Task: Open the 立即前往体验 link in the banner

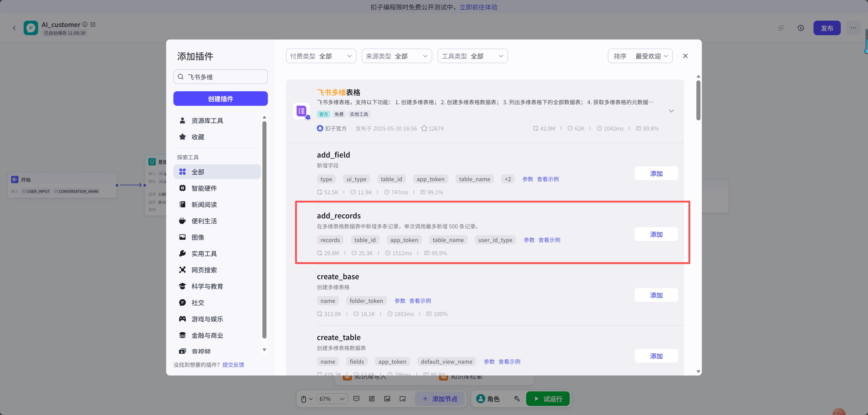Action: coord(478,7)
